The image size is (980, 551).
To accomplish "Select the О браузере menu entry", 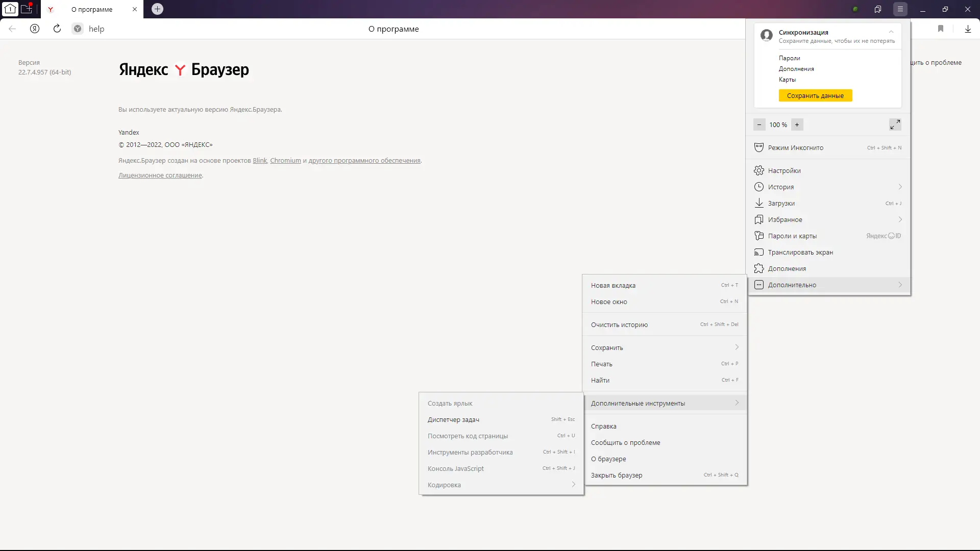I will [x=608, y=459].
